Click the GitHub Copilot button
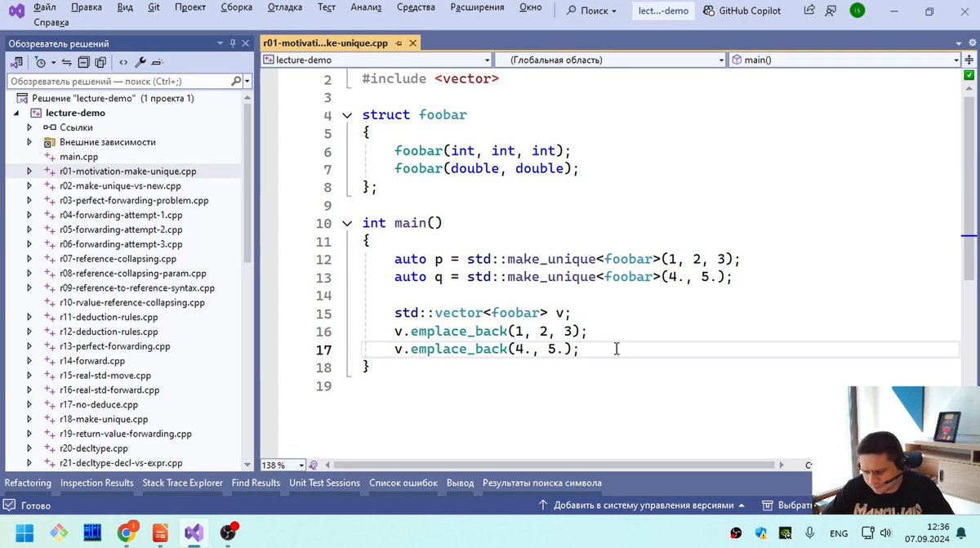This screenshot has height=548, width=980. click(x=741, y=11)
